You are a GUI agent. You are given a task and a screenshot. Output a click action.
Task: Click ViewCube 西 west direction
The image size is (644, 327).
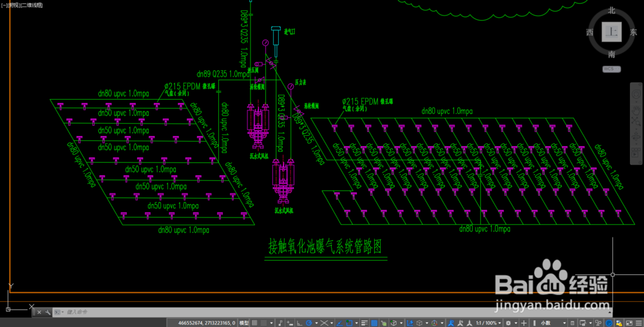tap(590, 32)
